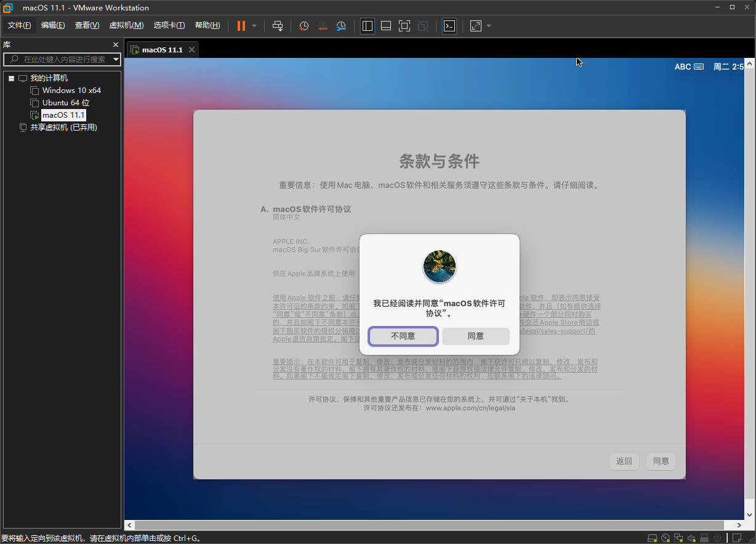This screenshot has height=544, width=756.
Task: Click the 条款与条件 heading
Action: (x=439, y=161)
